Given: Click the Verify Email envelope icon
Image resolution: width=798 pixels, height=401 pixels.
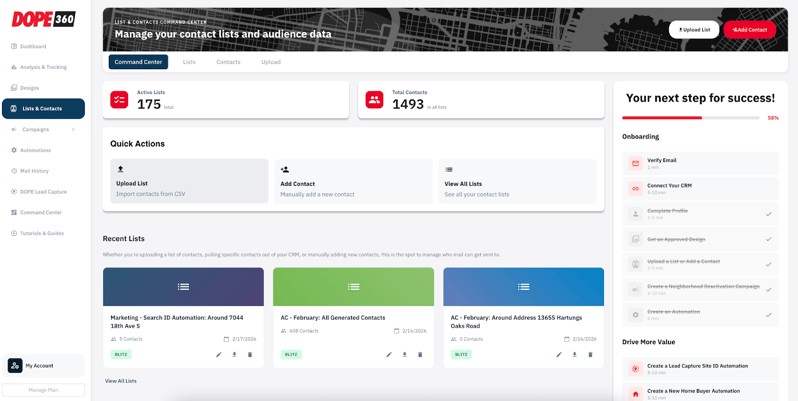Looking at the screenshot, I should click(x=635, y=163).
